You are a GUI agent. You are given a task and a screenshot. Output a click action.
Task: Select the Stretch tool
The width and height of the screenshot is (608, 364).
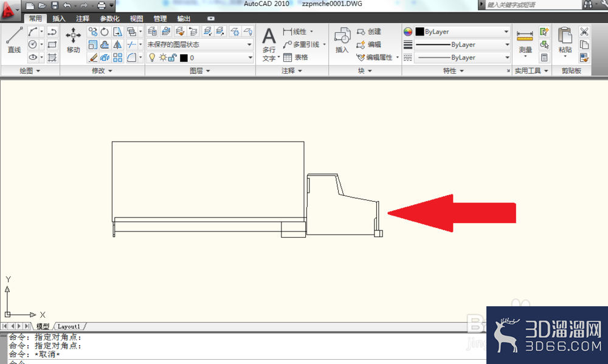[x=117, y=32]
